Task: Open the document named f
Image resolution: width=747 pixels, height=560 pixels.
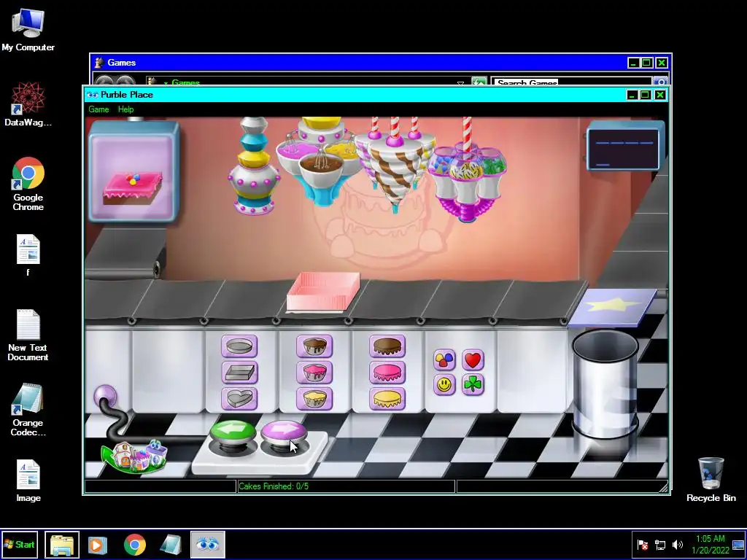Action: pos(28,255)
